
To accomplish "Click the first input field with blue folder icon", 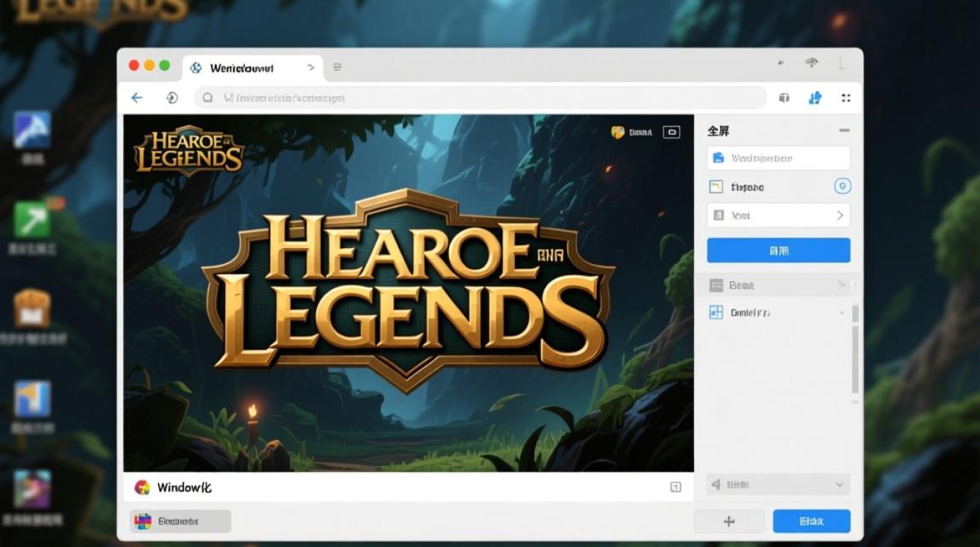I will 779,158.
